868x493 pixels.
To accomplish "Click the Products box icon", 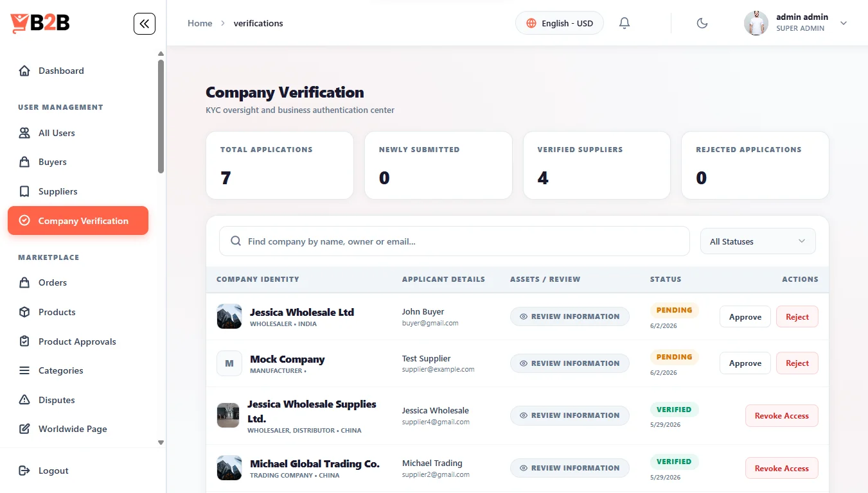I will click(24, 312).
